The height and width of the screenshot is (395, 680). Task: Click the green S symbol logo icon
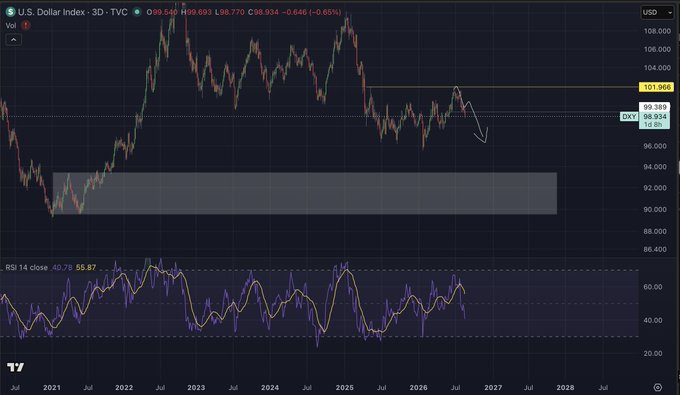pos(10,12)
